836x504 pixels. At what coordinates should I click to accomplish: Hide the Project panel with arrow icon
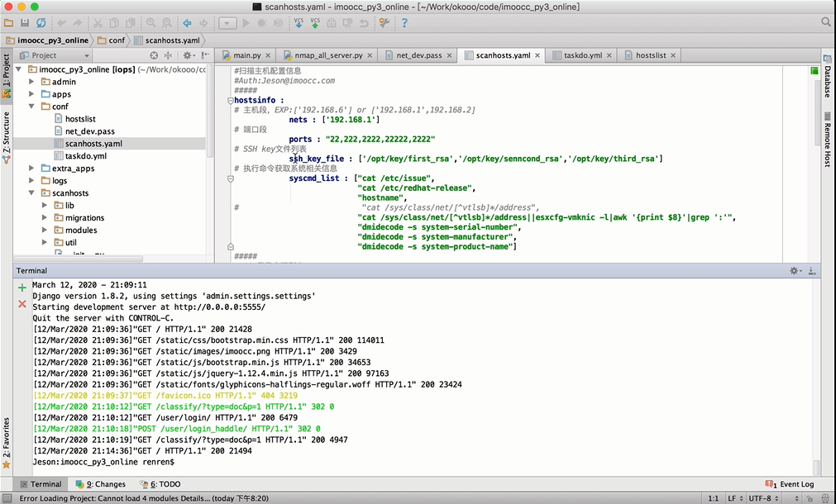coord(206,55)
